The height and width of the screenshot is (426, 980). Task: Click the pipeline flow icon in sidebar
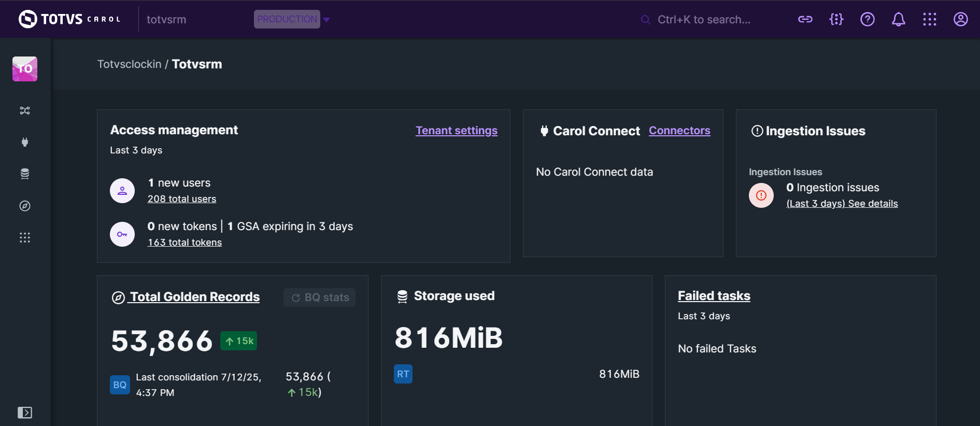[25, 110]
